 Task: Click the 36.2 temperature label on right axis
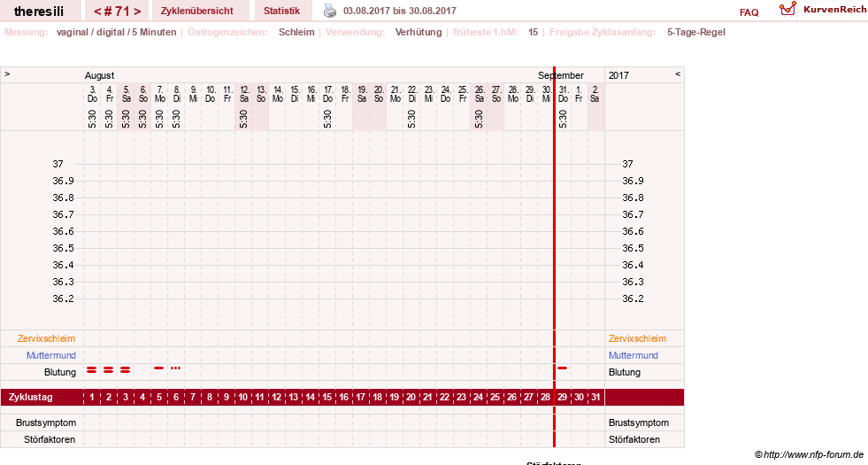tap(633, 298)
